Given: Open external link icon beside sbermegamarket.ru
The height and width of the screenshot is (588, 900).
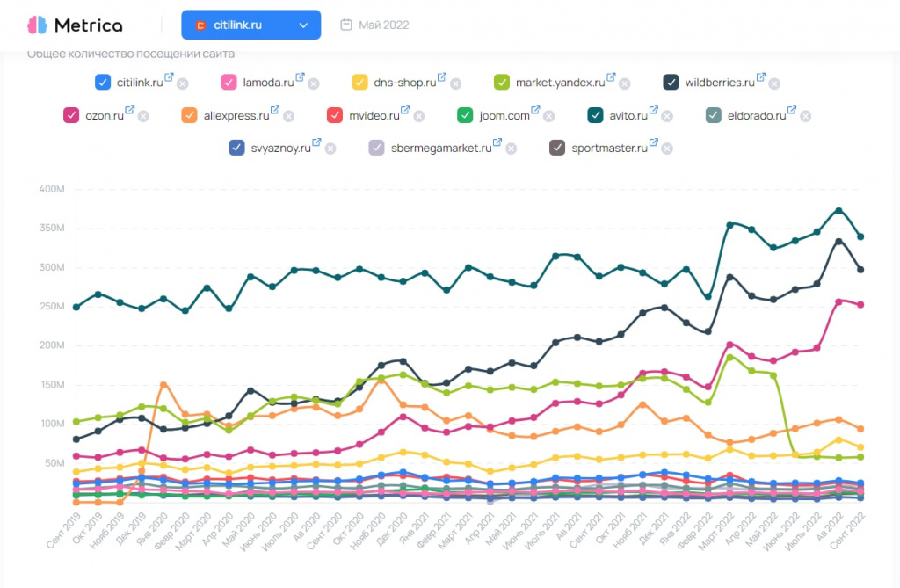Looking at the screenshot, I should point(497,142).
